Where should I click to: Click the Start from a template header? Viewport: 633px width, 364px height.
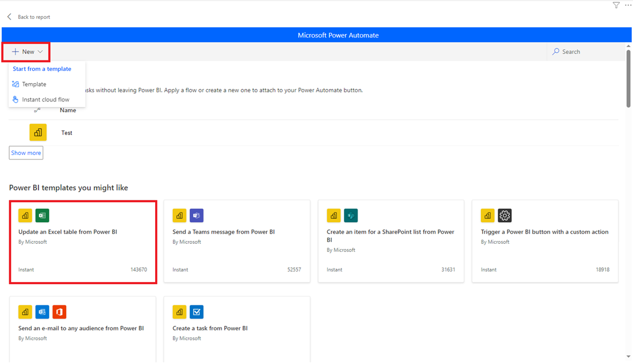click(x=42, y=69)
